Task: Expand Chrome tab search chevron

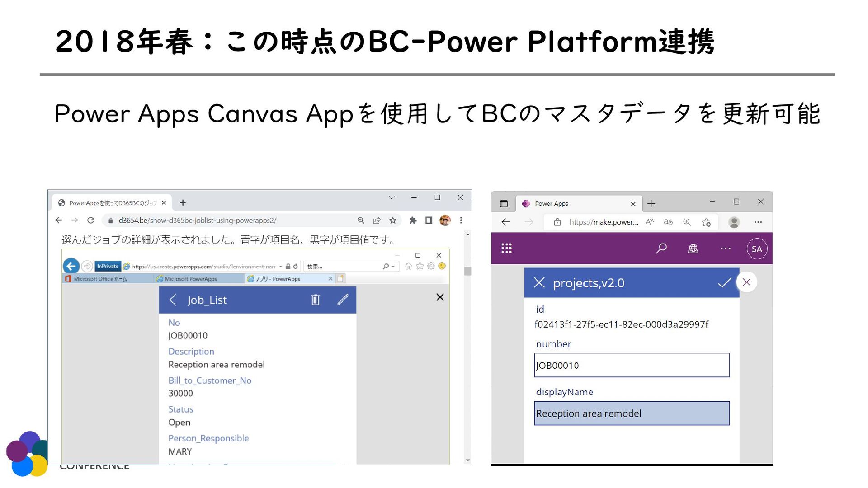Action: (392, 197)
